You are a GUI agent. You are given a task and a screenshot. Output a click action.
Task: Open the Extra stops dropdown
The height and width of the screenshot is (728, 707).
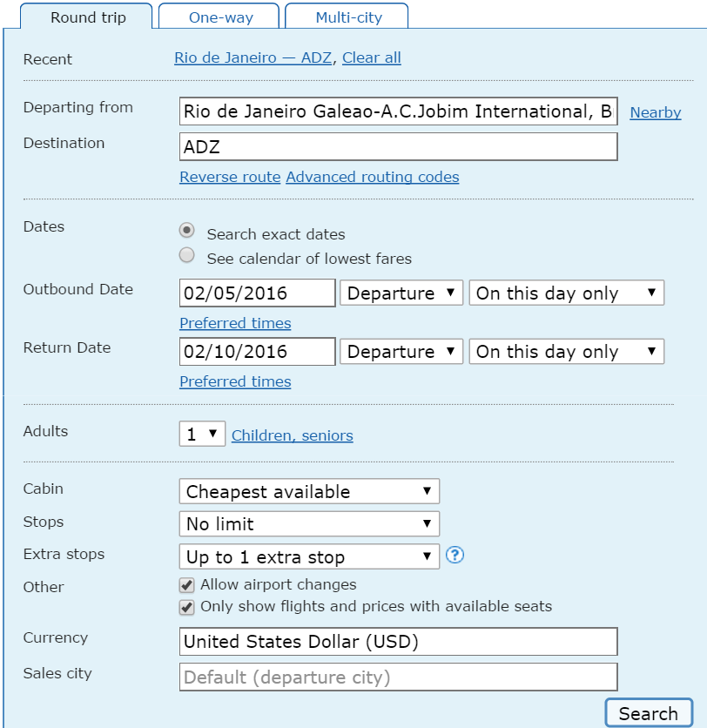click(309, 556)
